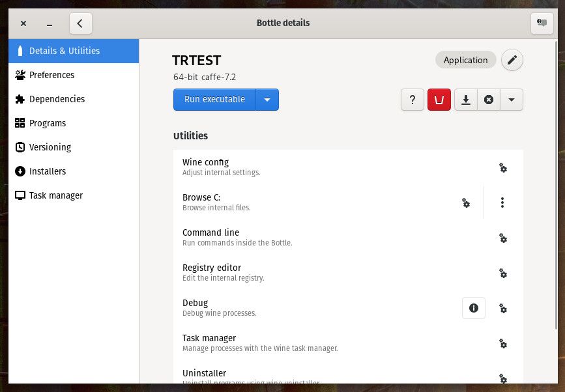Click the red Bottles bucket icon
Image resolution: width=565 pixels, height=392 pixels.
pos(439,100)
